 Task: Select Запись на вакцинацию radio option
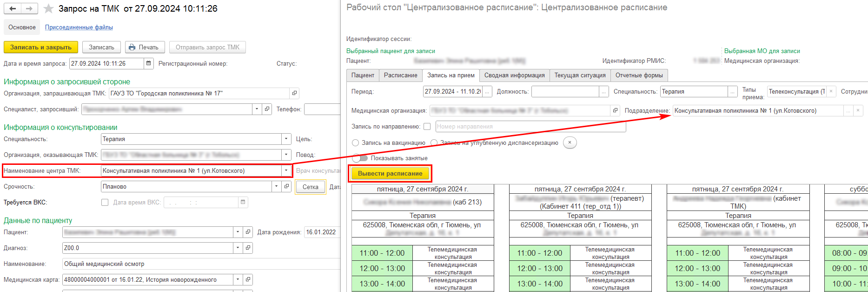(356, 143)
